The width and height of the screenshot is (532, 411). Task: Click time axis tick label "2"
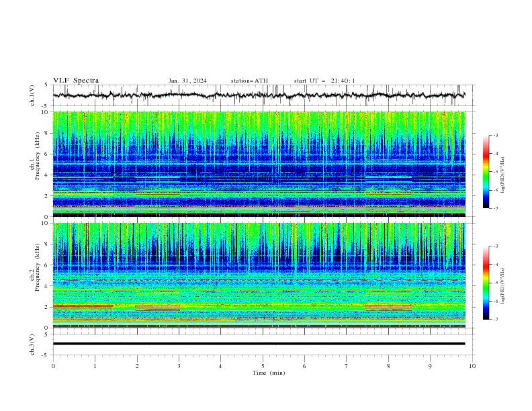[137, 366]
